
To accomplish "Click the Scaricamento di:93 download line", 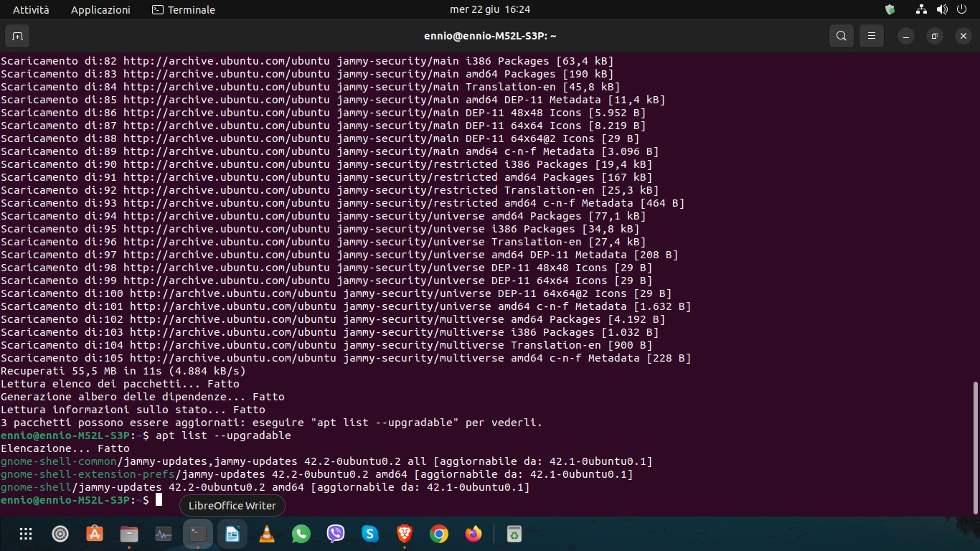I will (x=342, y=203).
